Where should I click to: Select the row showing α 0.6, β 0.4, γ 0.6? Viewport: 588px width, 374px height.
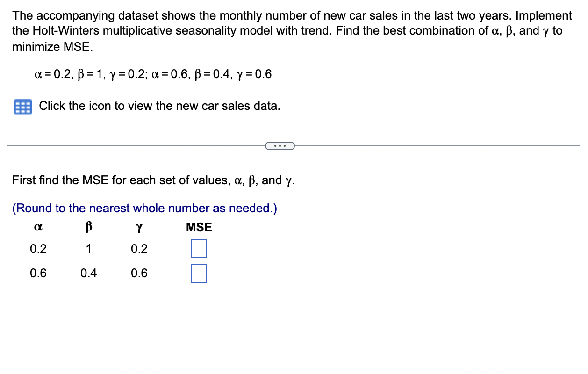pyautogui.click(x=89, y=273)
